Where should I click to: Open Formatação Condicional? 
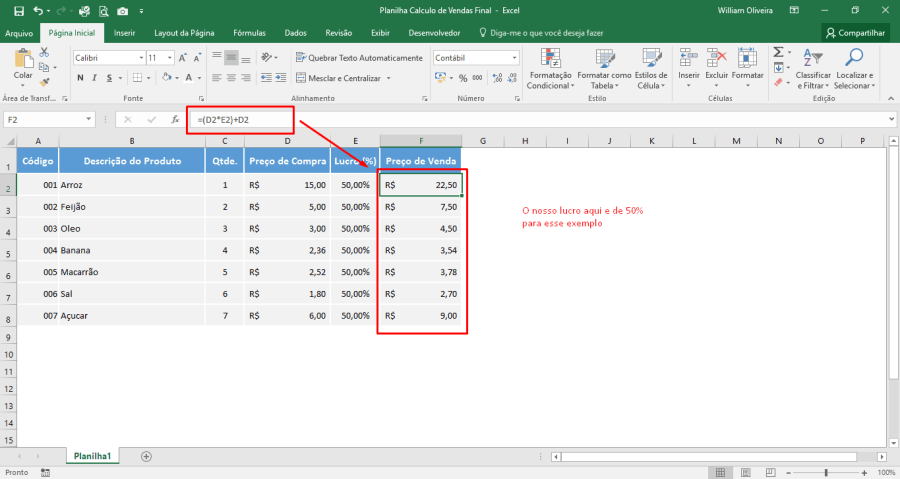[550, 69]
